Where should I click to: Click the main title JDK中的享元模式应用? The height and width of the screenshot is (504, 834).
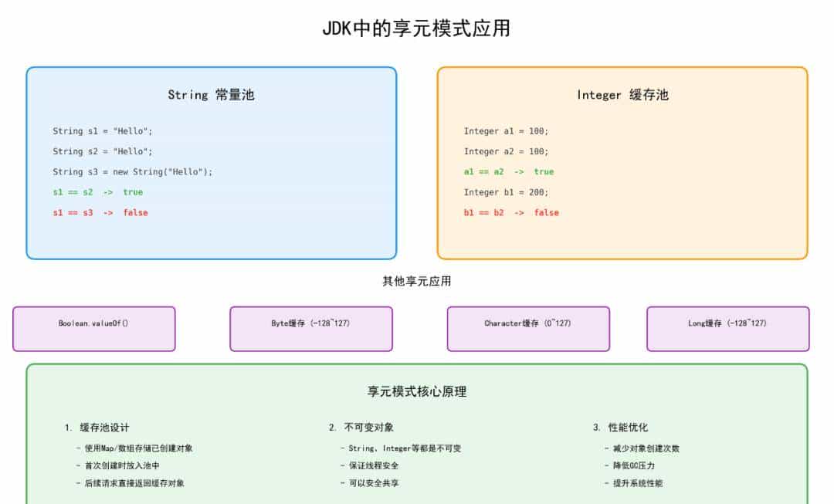pos(417,29)
